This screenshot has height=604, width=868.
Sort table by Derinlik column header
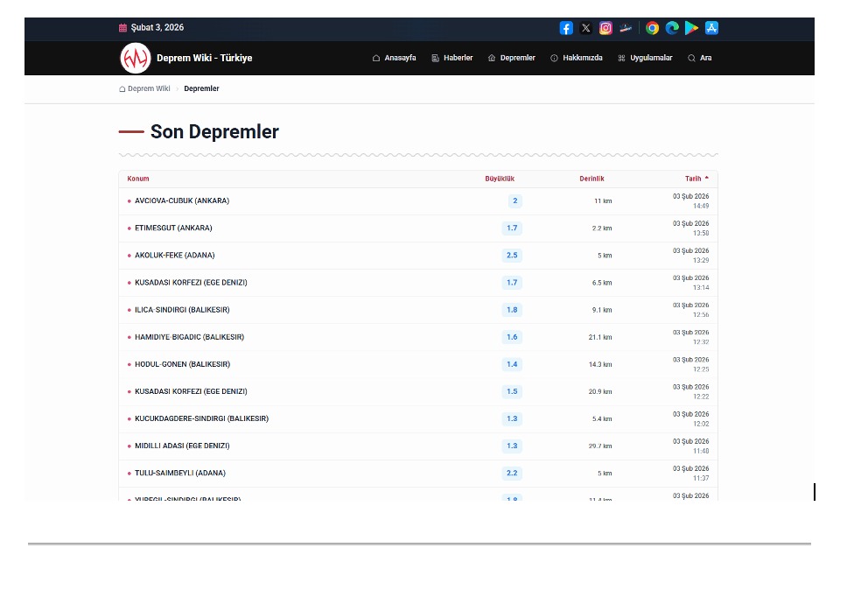point(591,179)
